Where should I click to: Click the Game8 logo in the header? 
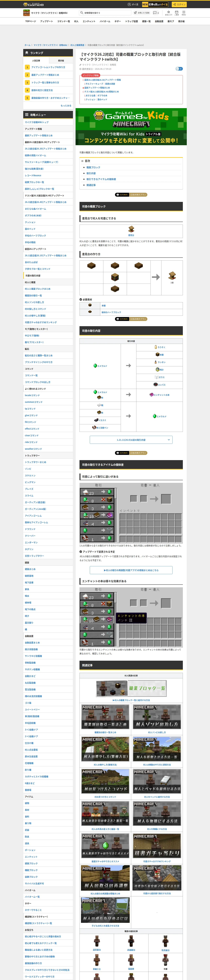point(34,4)
